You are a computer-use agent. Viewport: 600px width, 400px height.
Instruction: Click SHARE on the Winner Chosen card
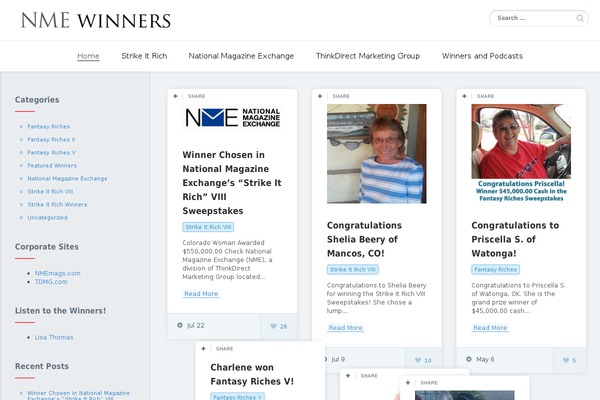[197, 96]
